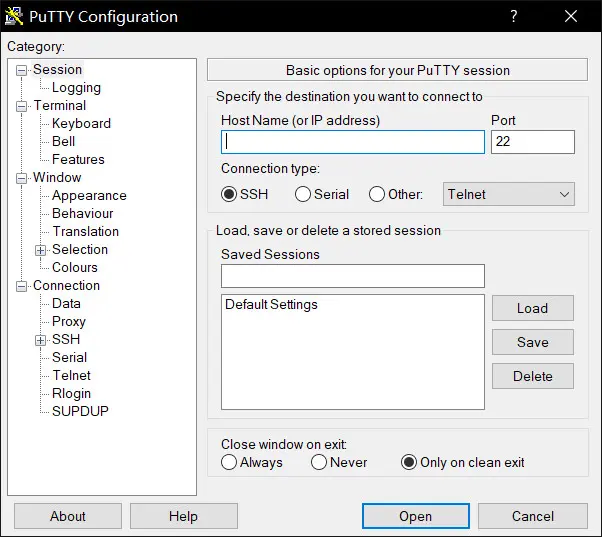Click the Open button to connect
602x537 pixels.
(x=415, y=516)
